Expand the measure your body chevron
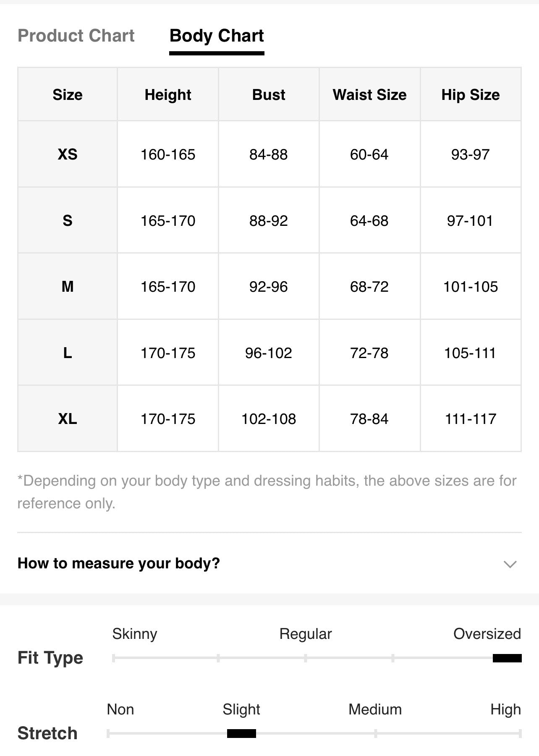The height and width of the screenshot is (756, 539). (510, 564)
